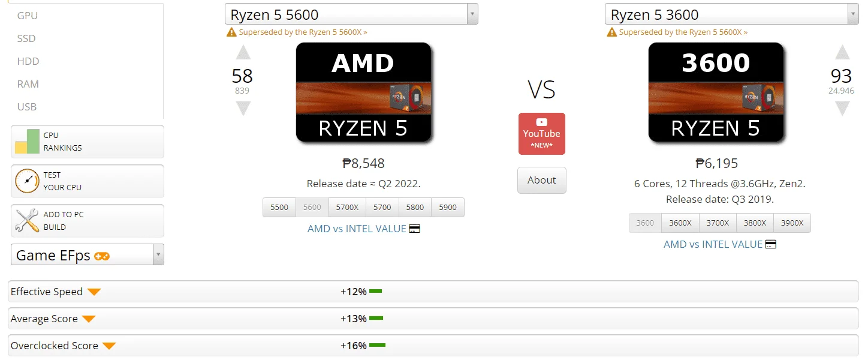The height and width of the screenshot is (360, 868).
Task: Expand the Effective Speed row
Action: [94, 292]
